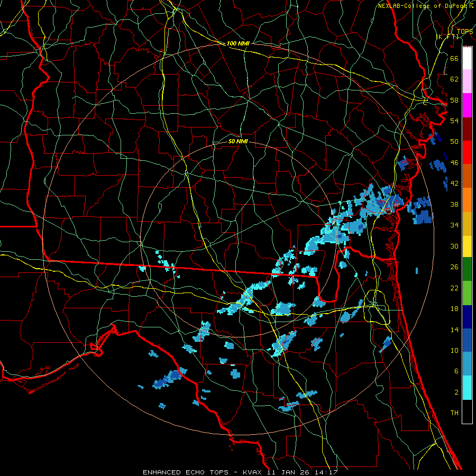Click the black TH threshold legend swatch
This screenshot has width=476, height=476.
tap(467, 411)
